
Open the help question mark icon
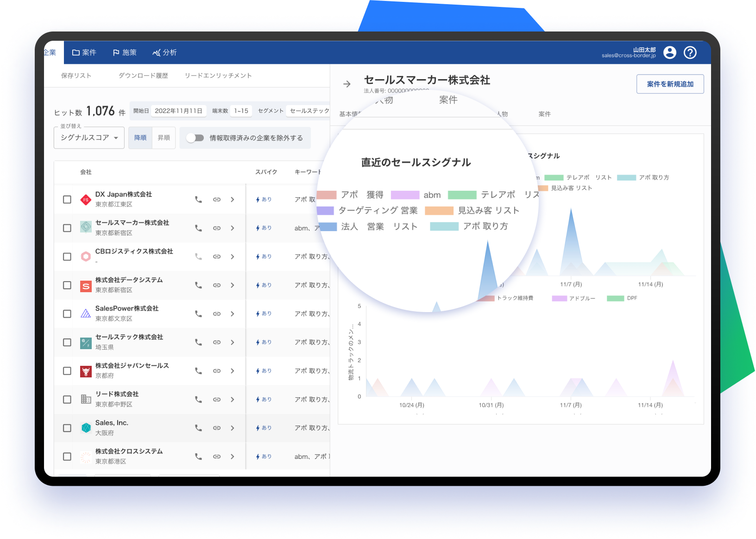[690, 52]
